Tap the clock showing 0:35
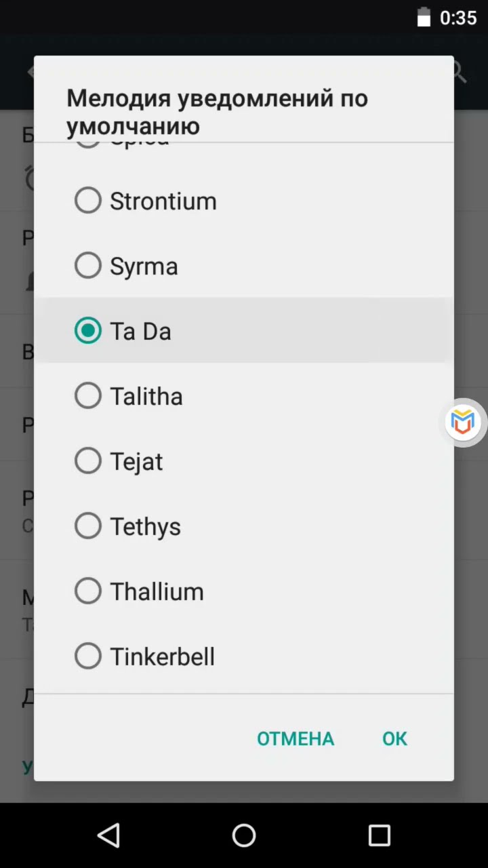This screenshot has width=488, height=868. pos(458,18)
